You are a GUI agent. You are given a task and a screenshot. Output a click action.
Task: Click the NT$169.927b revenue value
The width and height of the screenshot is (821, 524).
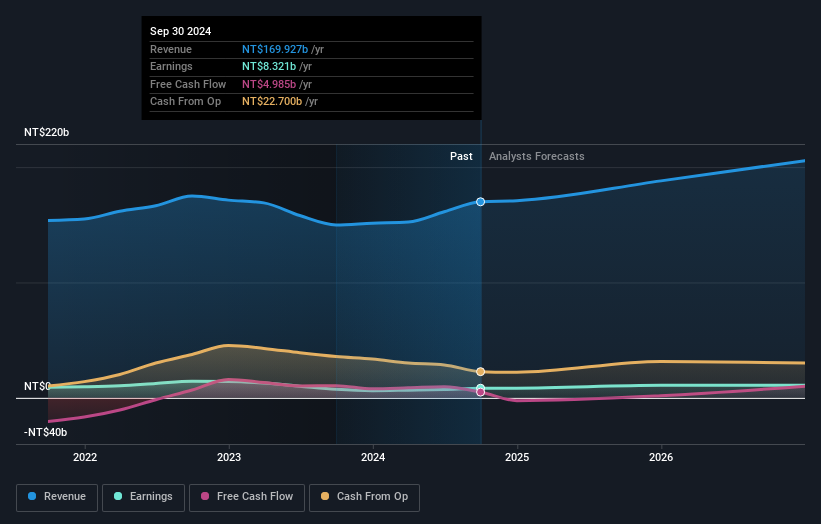tap(275, 49)
